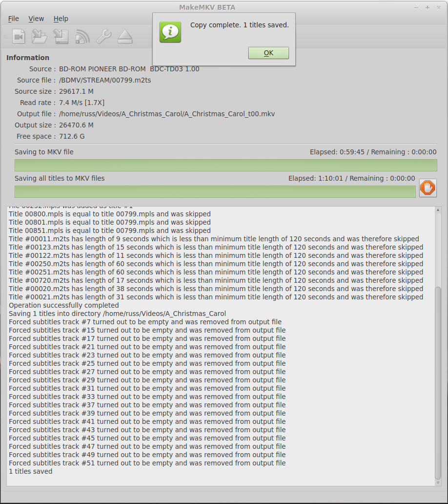This screenshot has width=448, height=504.
Task: Click log line for Title #00123.m2ts
Action: click(216, 248)
